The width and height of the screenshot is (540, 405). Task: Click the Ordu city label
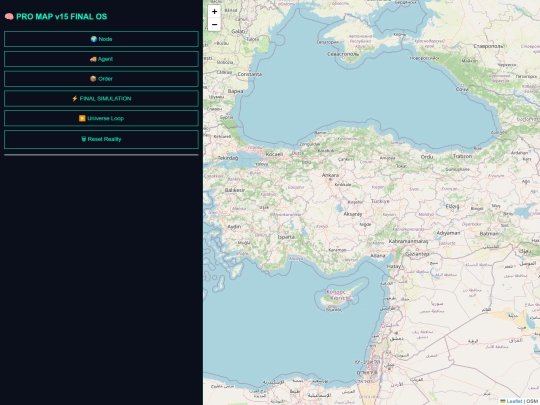pos(427,157)
